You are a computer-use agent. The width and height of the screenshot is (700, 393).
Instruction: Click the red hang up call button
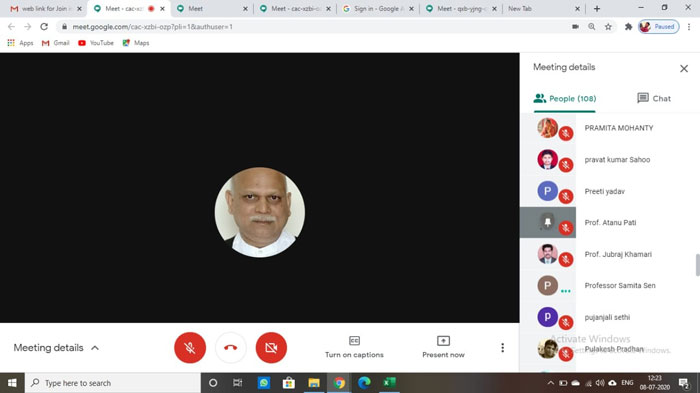230,347
